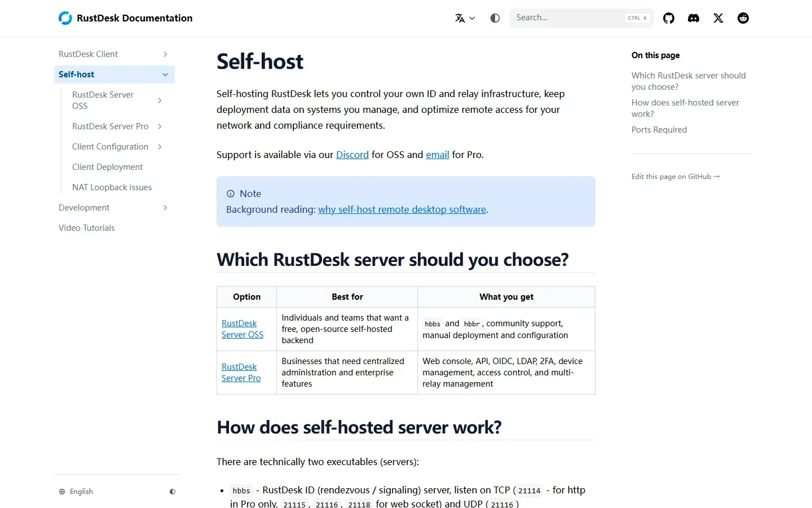Viewport: 812px width, 508px height.
Task: Click the hbbr code in table
Action: tap(472, 324)
